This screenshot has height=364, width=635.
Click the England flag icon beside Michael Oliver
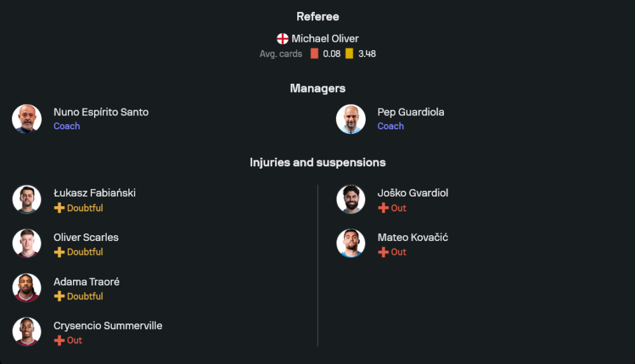(x=283, y=39)
